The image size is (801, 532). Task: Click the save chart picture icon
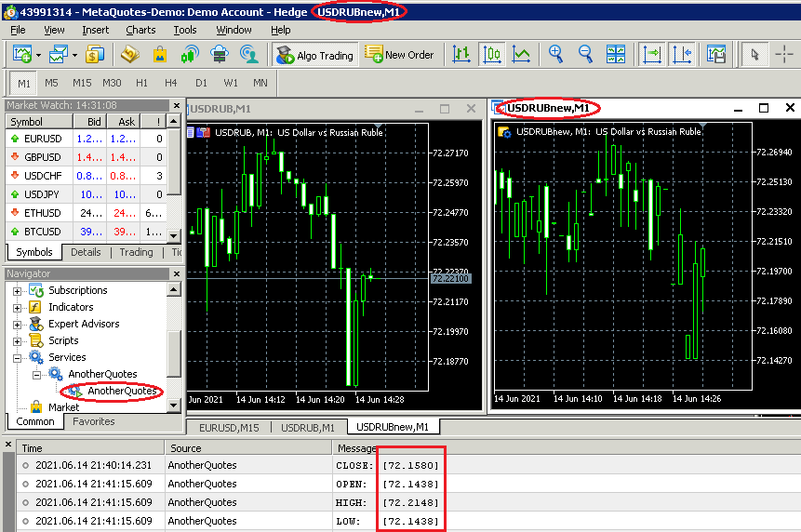coord(716,54)
